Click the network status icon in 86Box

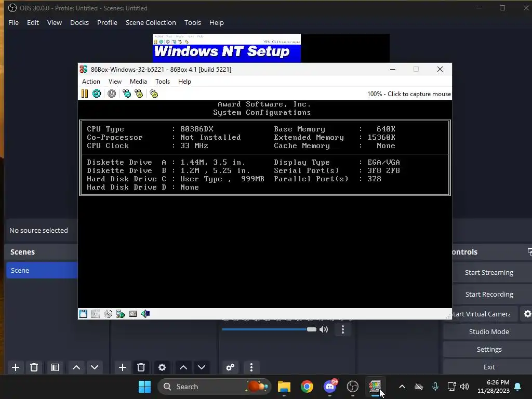click(x=121, y=314)
